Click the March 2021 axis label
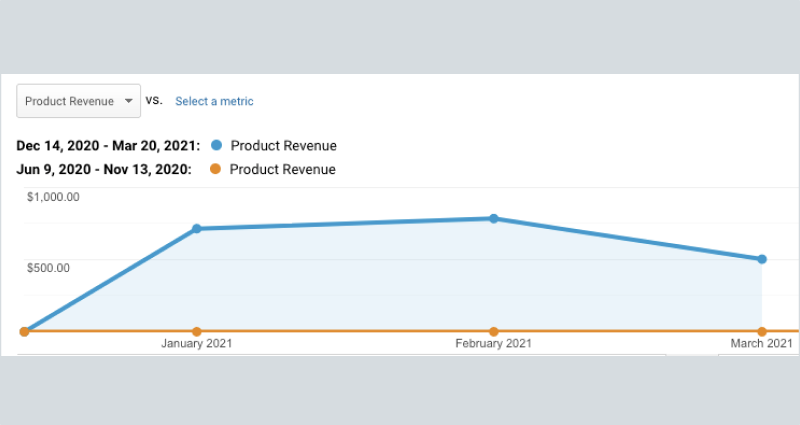This screenshot has height=425, width=800. point(761,345)
